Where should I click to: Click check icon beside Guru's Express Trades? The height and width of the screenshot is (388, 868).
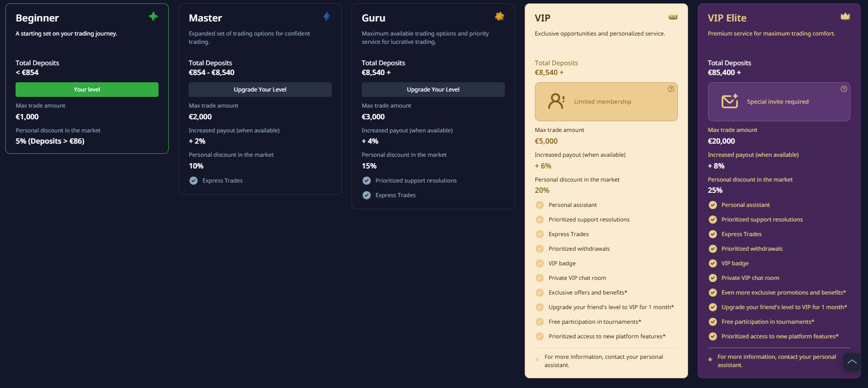point(367,195)
